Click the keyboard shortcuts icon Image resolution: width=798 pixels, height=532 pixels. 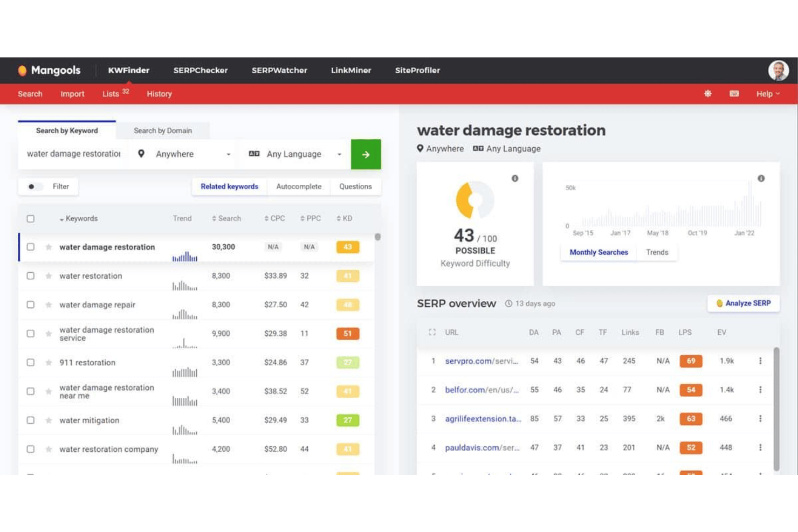(734, 94)
